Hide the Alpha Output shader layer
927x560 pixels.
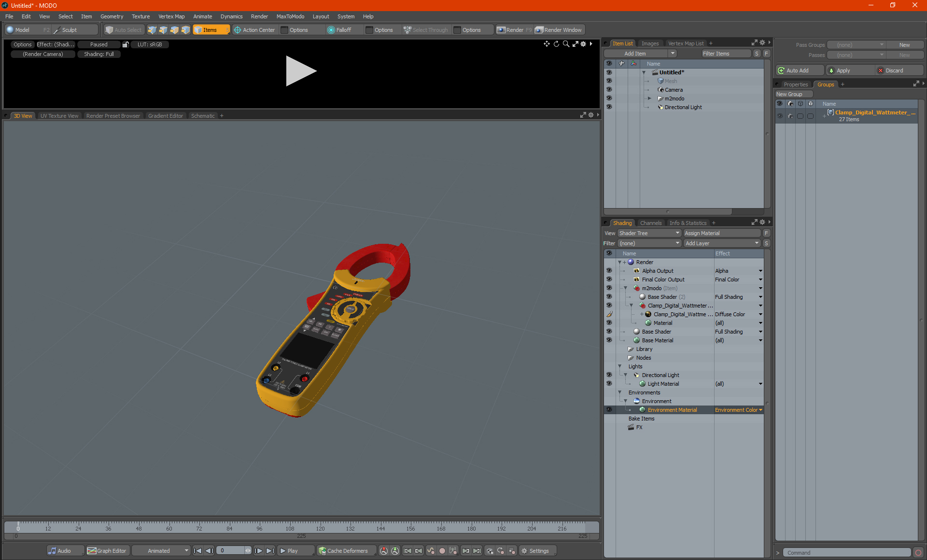coord(609,271)
